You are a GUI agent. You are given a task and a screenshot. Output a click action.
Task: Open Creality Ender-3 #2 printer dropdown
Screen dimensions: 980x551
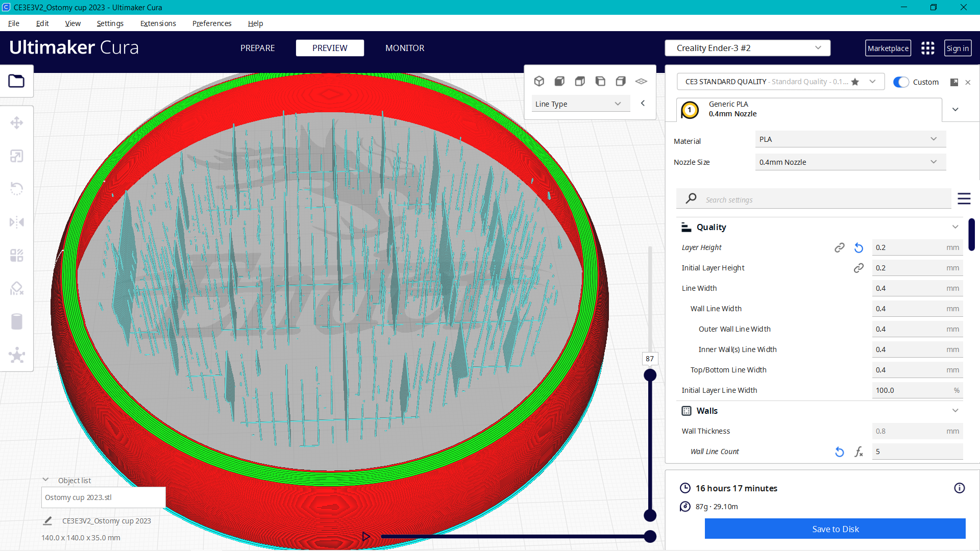[x=747, y=48]
